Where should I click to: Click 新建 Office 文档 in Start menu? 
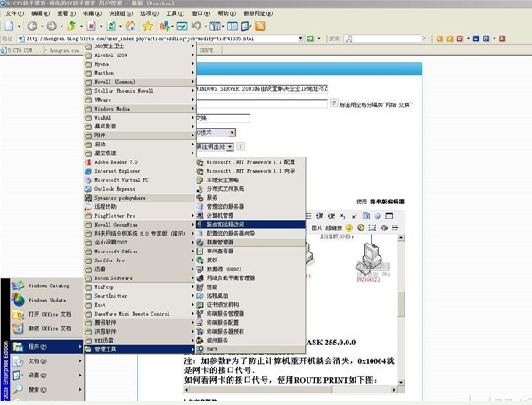pos(47,328)
